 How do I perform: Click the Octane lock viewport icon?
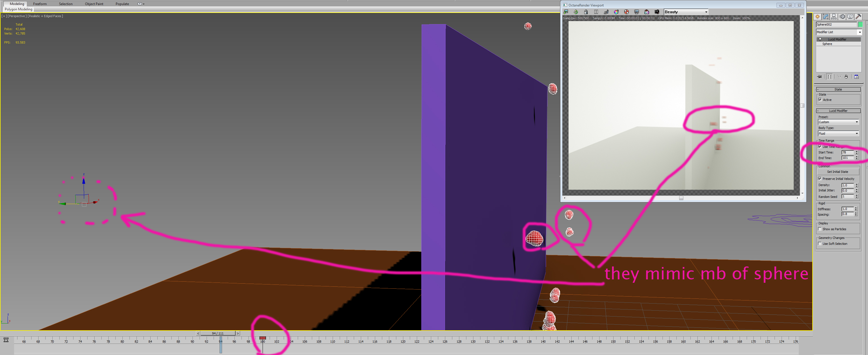point(586,12)
